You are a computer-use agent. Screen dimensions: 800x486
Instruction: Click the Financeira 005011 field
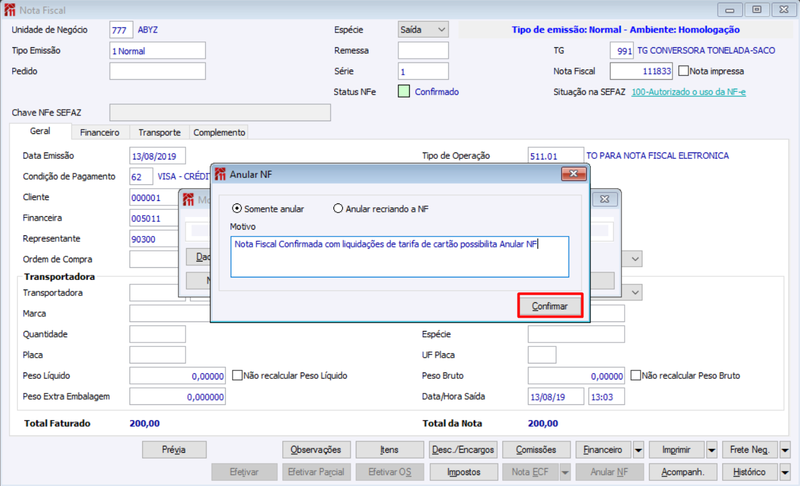(154, 218)
